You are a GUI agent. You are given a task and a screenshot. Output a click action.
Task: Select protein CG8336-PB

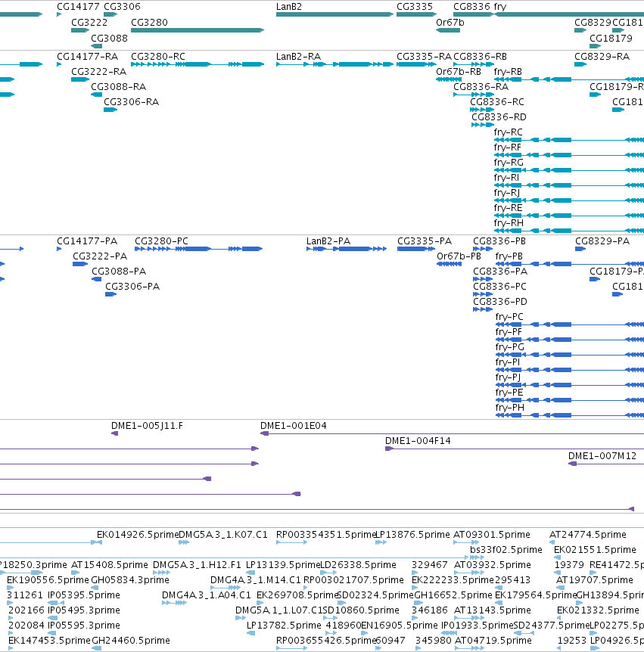[x=499, y=241]
